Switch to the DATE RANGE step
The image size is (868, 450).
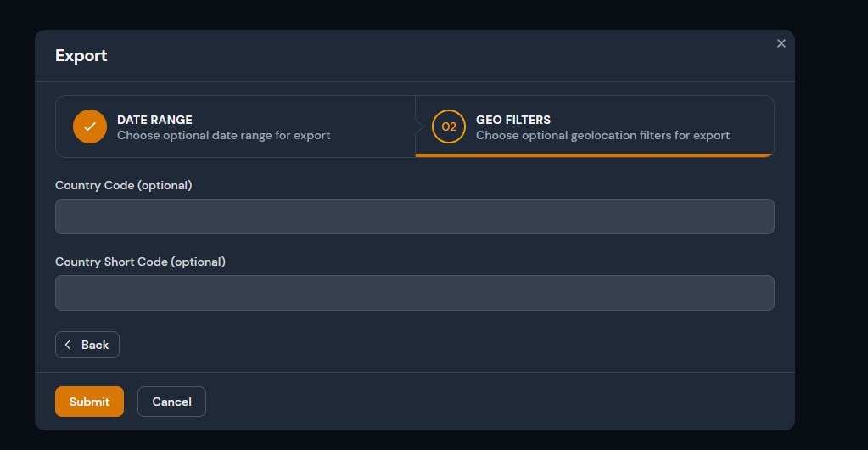pyautogui.click(x=154, y=120)
